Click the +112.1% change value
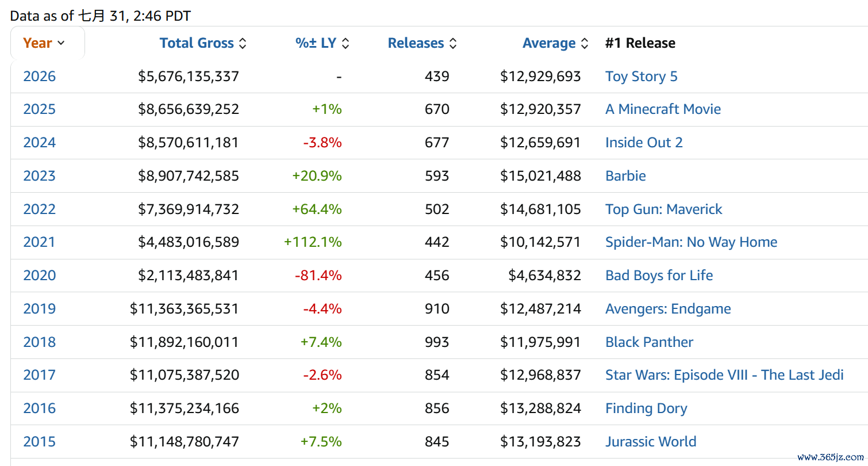868x466 pixels. [313, 242]
